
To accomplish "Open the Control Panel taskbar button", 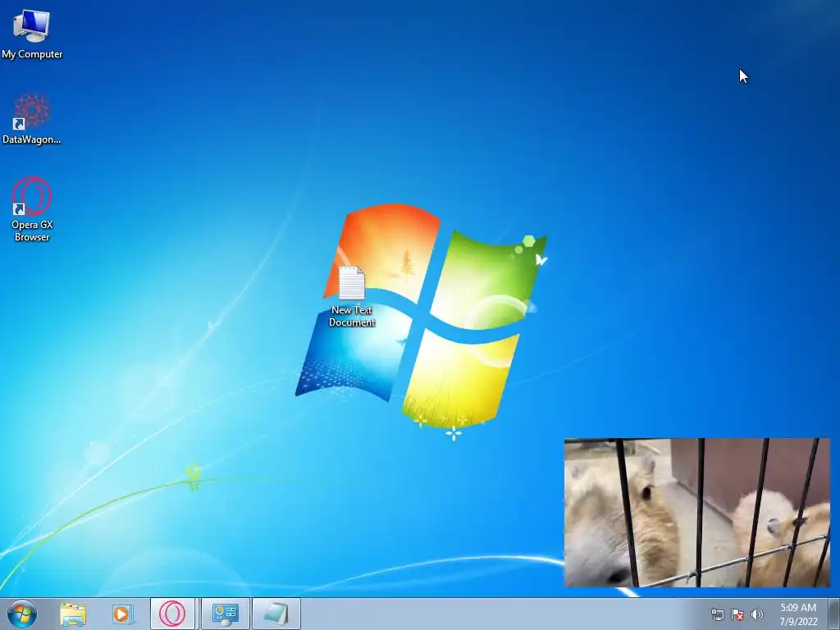I will 225,614.
